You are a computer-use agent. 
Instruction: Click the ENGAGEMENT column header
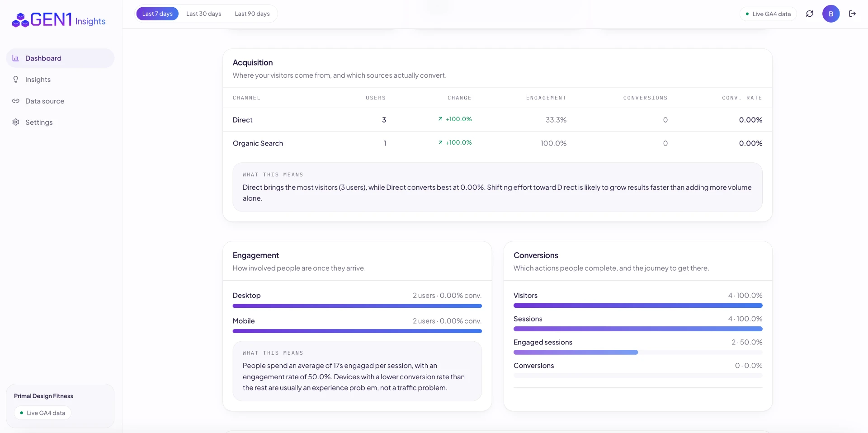point(546,98)
